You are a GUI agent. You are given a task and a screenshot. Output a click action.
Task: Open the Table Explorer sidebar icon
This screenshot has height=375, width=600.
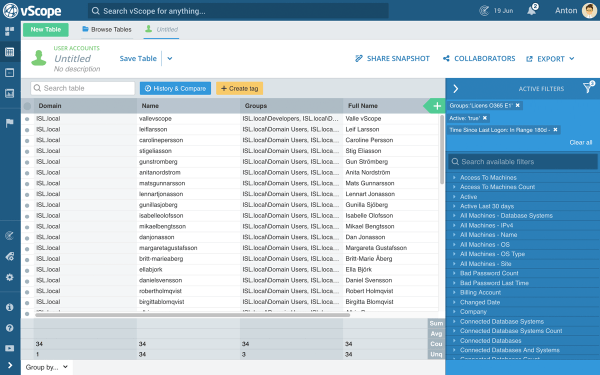pyautogui.click(x=10, y=52)
